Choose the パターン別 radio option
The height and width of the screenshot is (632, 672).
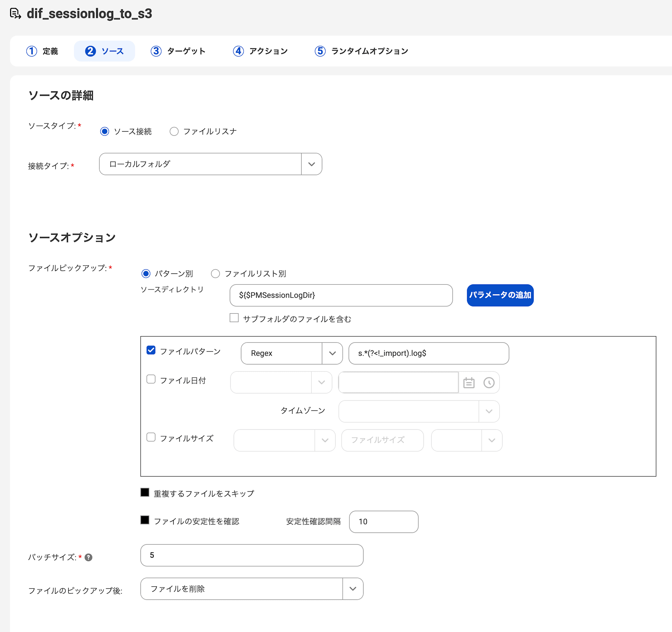pyautogui.click(x=146, y=274)
